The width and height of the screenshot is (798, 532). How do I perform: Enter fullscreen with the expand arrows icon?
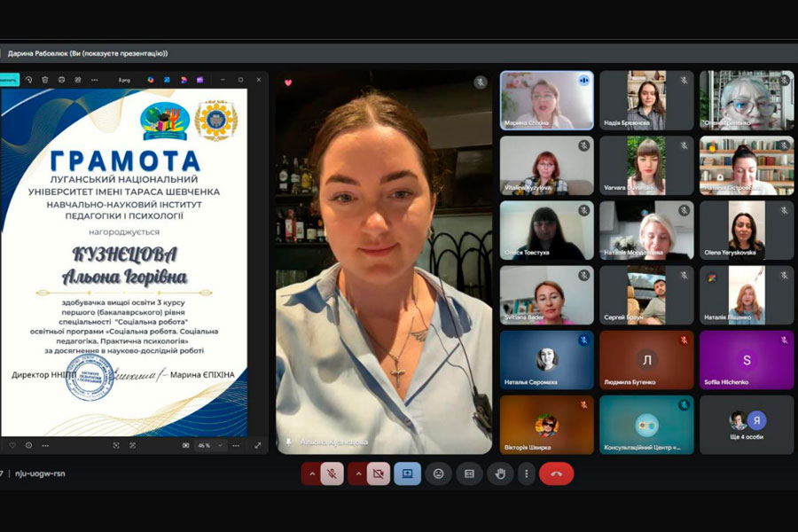pos(258,445)
